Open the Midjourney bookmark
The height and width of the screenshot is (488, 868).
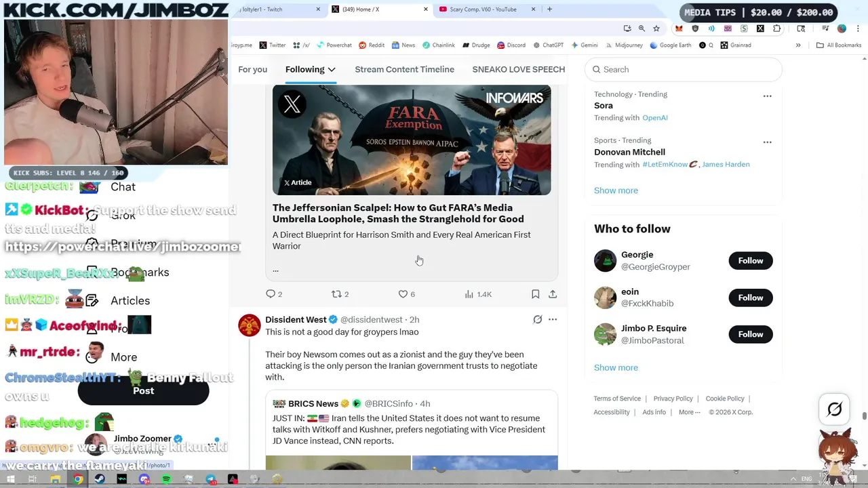623,45
